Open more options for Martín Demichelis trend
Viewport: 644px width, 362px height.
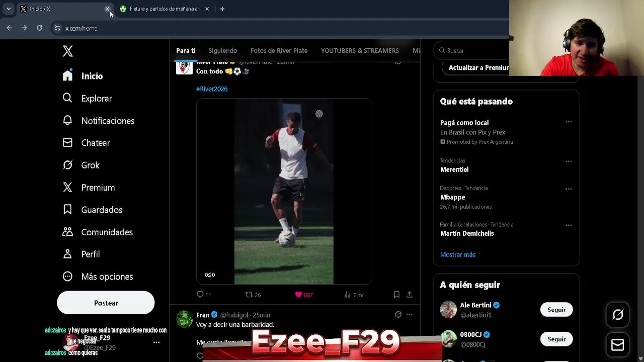pyautogui.click(x=569, y=225)
